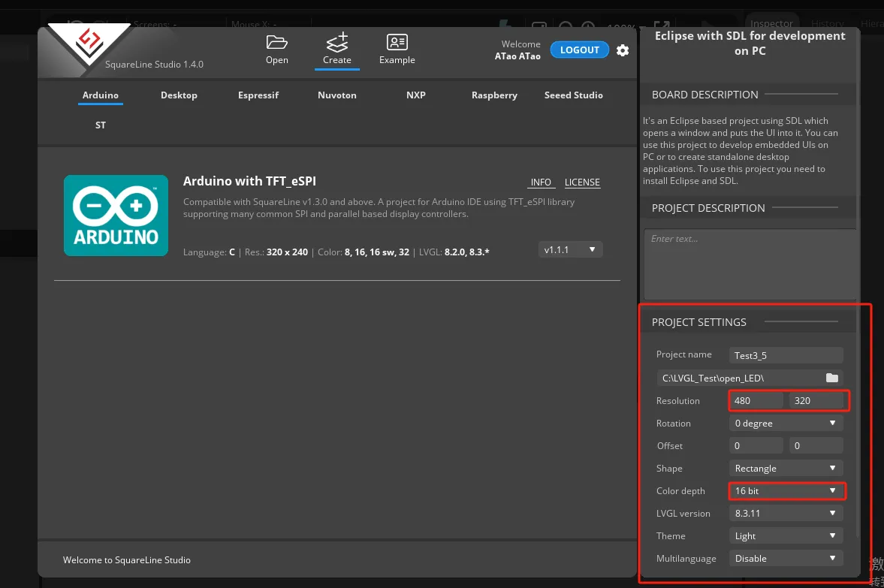Open the Example projects icon

pyautogui.click(x=397, y=42)
